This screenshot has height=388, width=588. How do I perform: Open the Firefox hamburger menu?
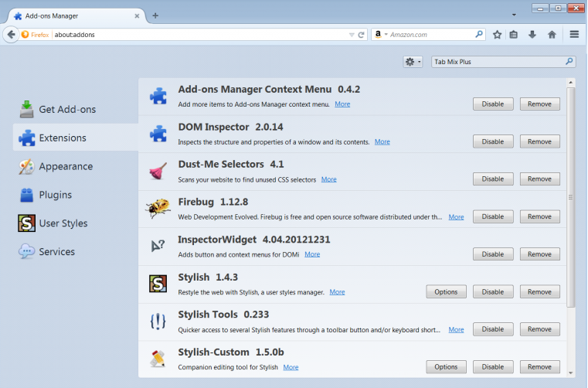pyautogui.click(x=574, y=34)
